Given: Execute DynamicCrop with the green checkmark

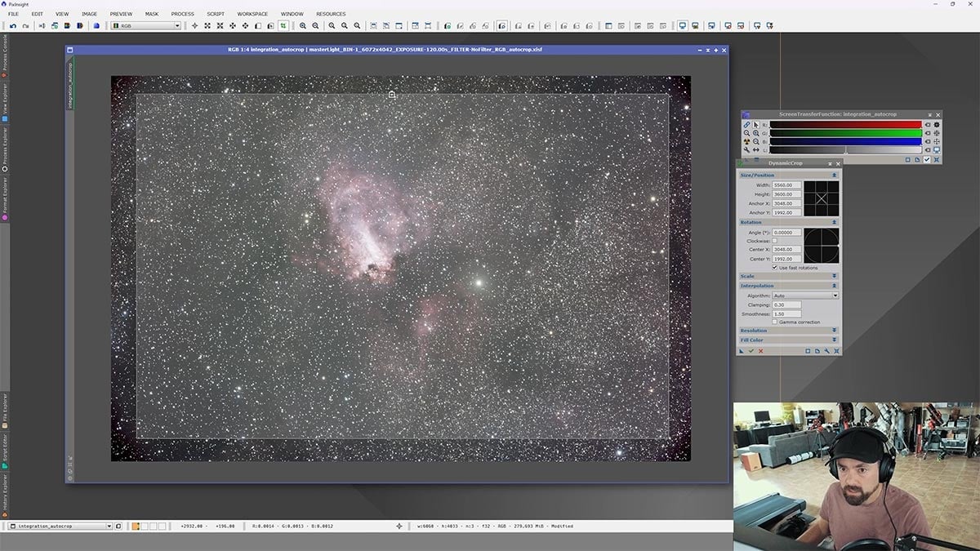Looking at the screenshot, I should click(x=751, y=351).
